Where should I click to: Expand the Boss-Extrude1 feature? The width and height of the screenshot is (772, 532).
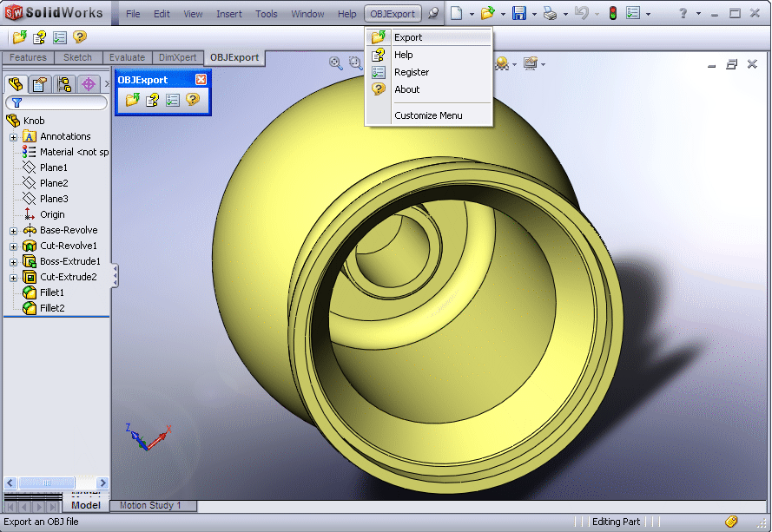pyautogui.click(x=13, y=262)
